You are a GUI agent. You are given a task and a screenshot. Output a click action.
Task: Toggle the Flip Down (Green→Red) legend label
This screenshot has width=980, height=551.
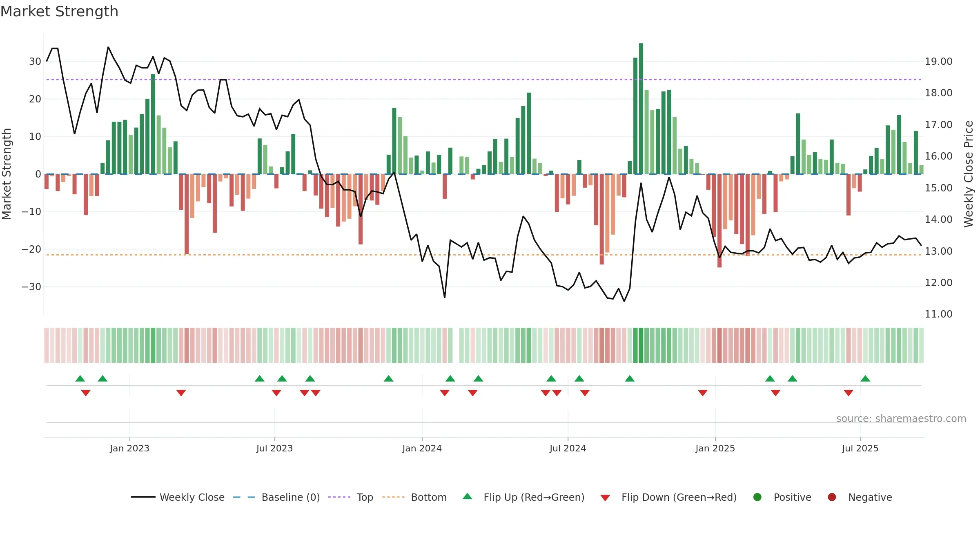679,498
